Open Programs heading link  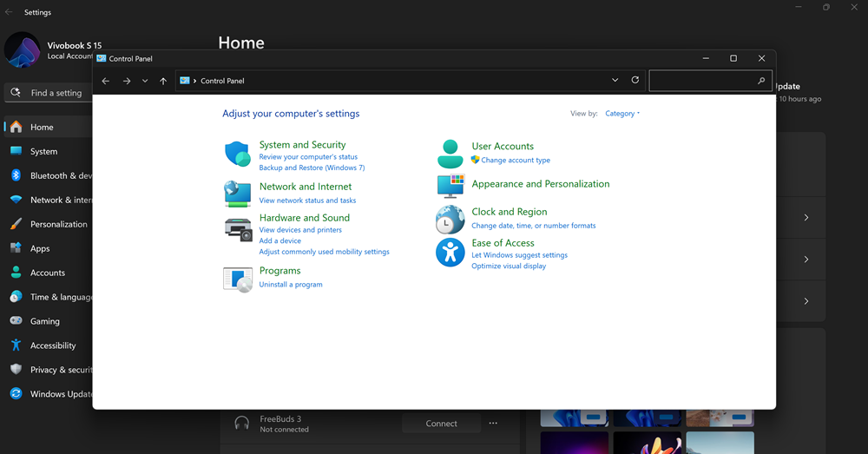point(280,271)
